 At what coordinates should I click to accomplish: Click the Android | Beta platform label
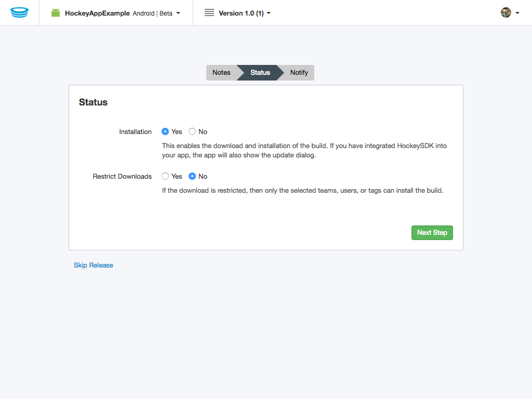[152, 13]
